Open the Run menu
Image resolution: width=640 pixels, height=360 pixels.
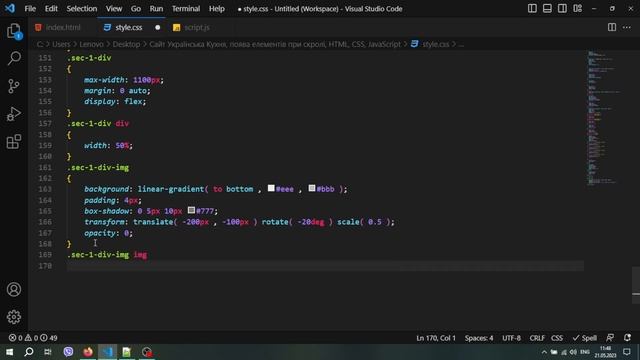pyautogui.click(x=156, y=9)
